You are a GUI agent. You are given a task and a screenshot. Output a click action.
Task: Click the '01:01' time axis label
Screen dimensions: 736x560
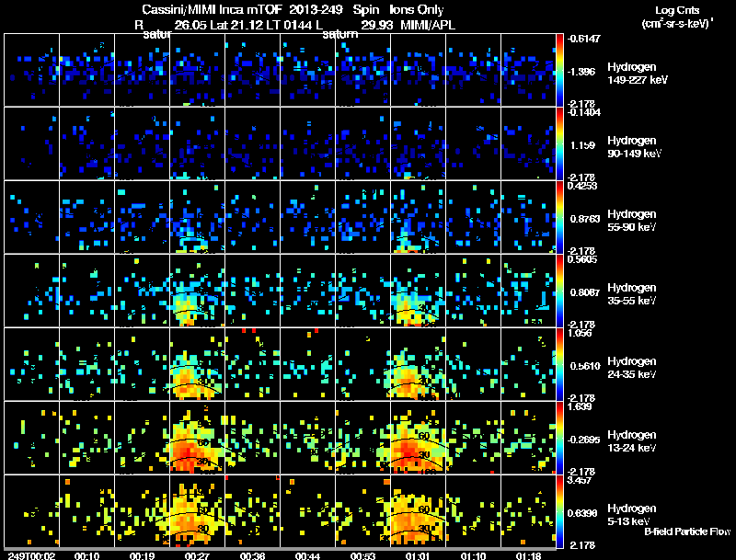[x=418, y=555]
